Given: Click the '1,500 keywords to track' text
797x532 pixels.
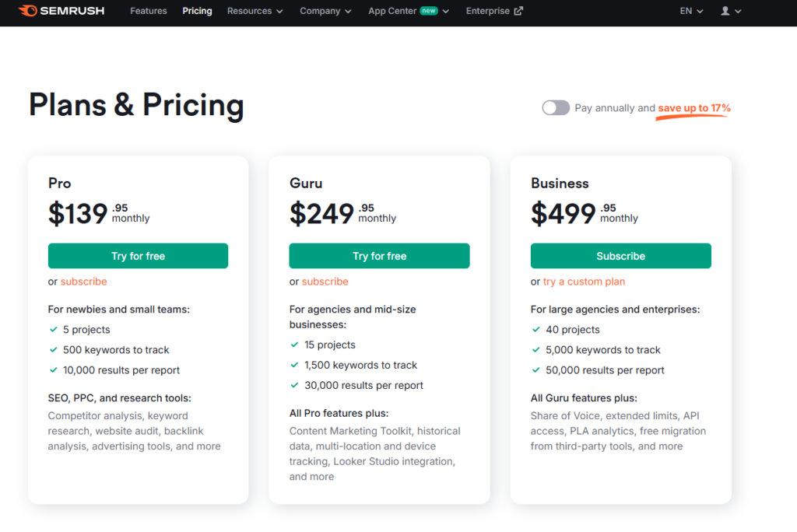Looking at the screenshot, I should pyautogui.click(x=361, y=366).
